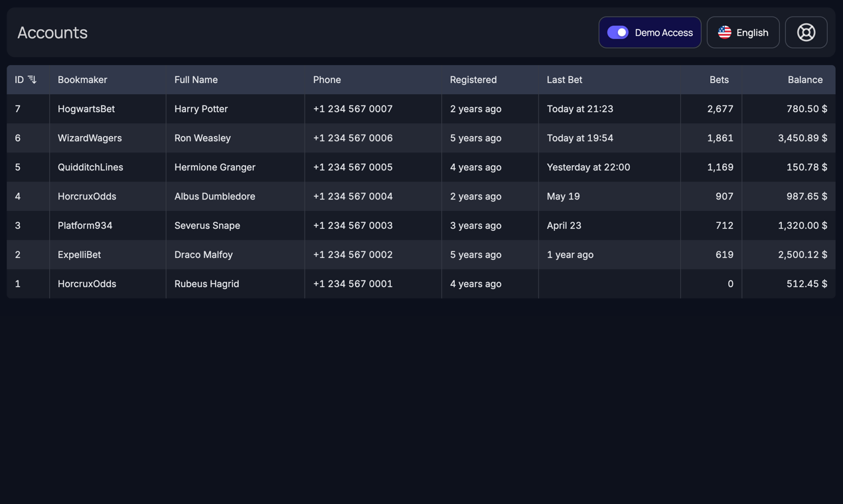Click balance 150.78 $
Screen dimensions: 843x504
pos(806,167)
